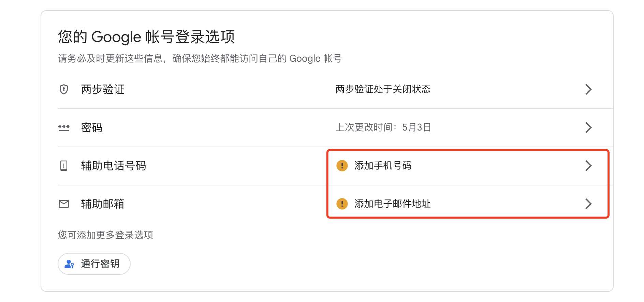Expand the 两步验证 row chevron arrow

[x=588, y=89]
